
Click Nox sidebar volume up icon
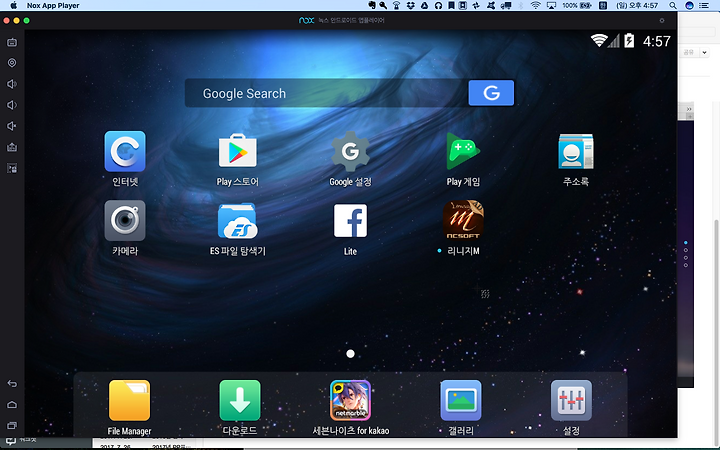(x=12, y=84)
